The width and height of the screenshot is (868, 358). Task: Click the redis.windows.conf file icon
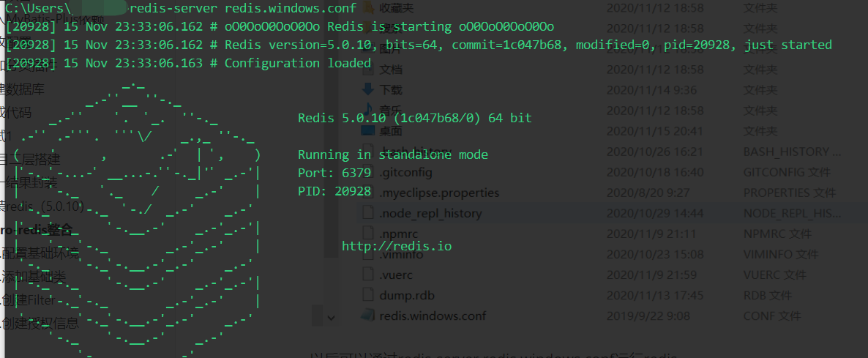[x=368, y=316]
